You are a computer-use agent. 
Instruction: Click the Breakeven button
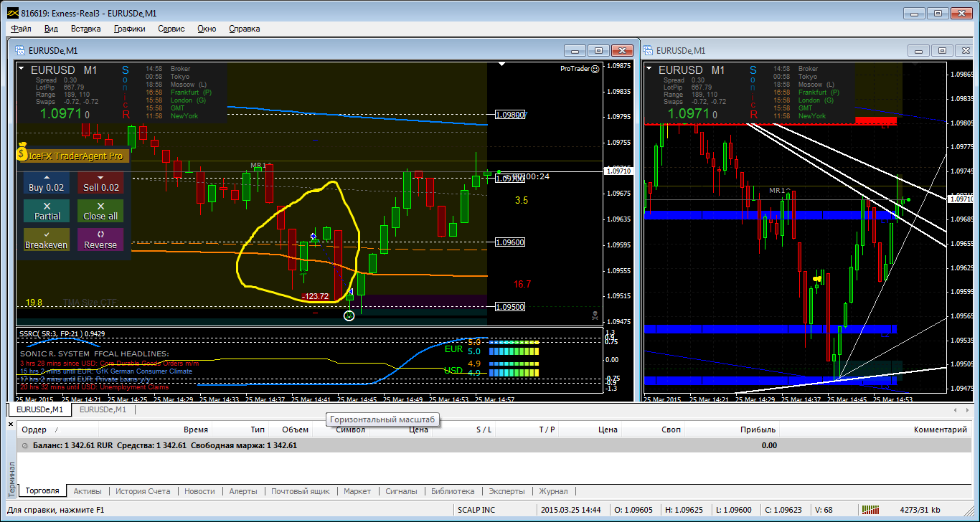pos(47,239)
